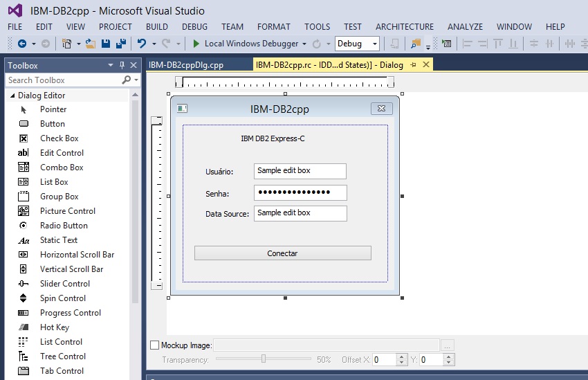588x380 pixels.
Task: Select the Spin Control toolbox item
Action: click(62, 298)
